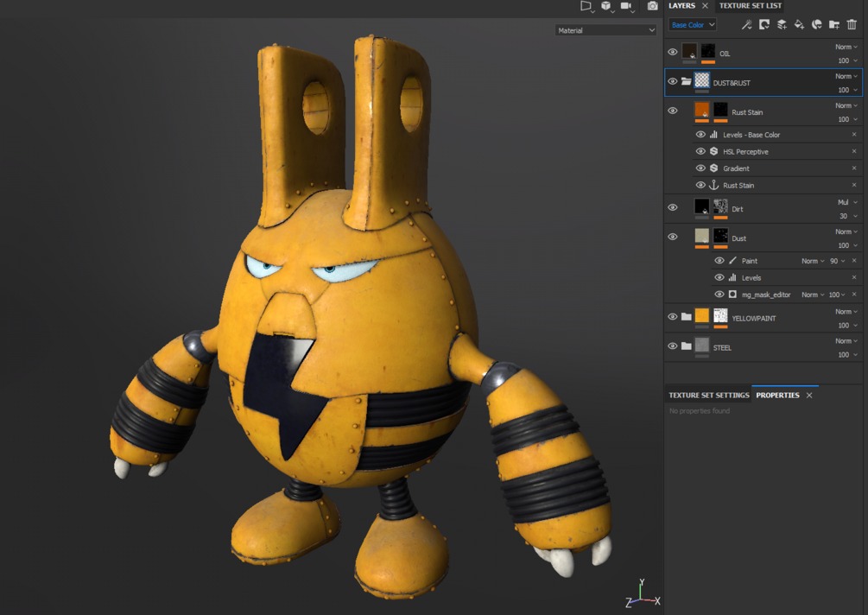Image resolution: width=868 pixels, height=615 pixels.
Task: Open the Material viewport mode dropdown
Action: [605, 30]
